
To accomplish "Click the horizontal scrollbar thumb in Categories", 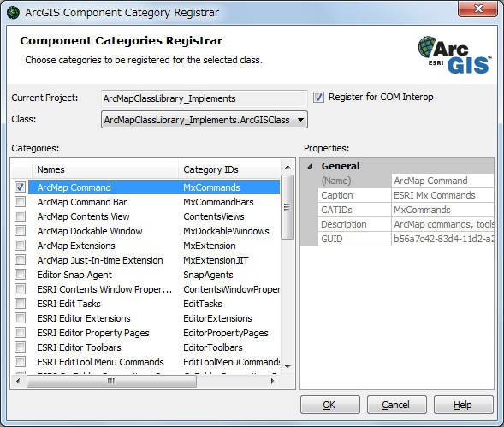I will 111,382.
